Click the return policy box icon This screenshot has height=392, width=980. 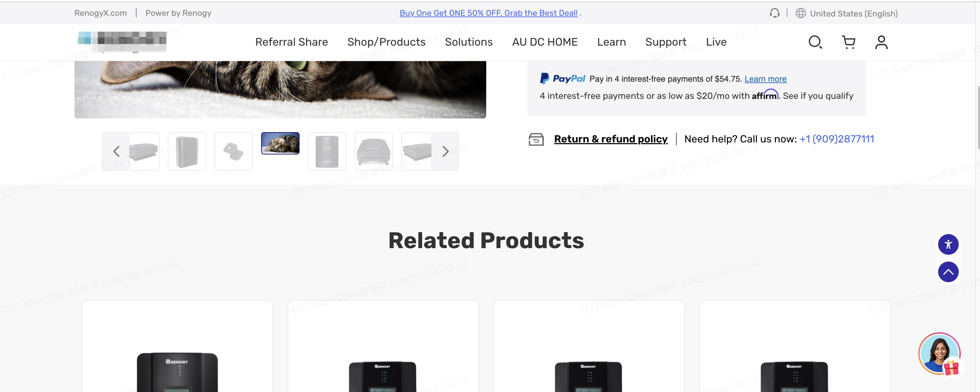(536, 139)
